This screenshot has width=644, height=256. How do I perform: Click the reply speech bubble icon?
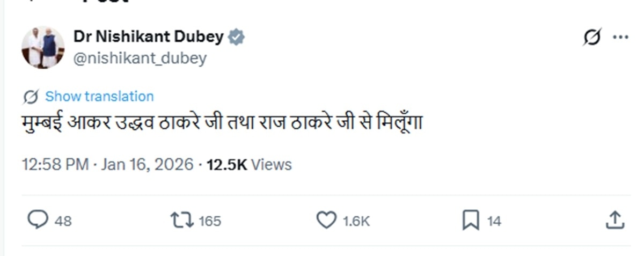click(38, 220)
